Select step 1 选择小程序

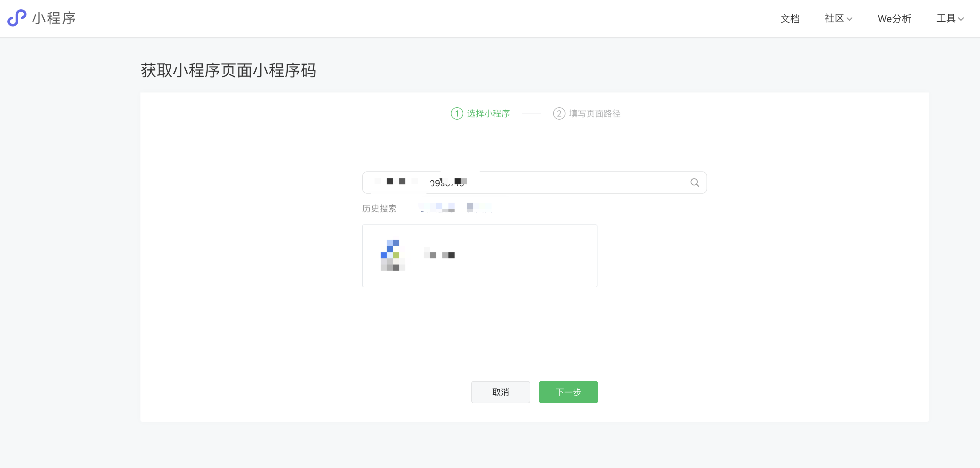(480, 113)
